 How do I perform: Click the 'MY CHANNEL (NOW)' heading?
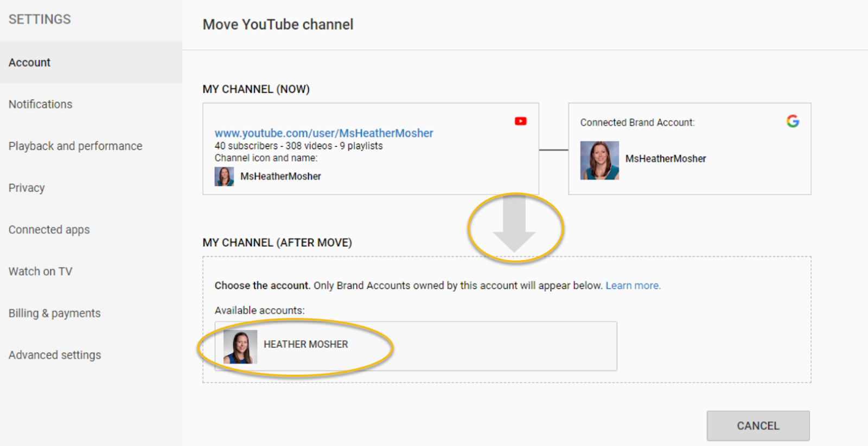point(256,89)
